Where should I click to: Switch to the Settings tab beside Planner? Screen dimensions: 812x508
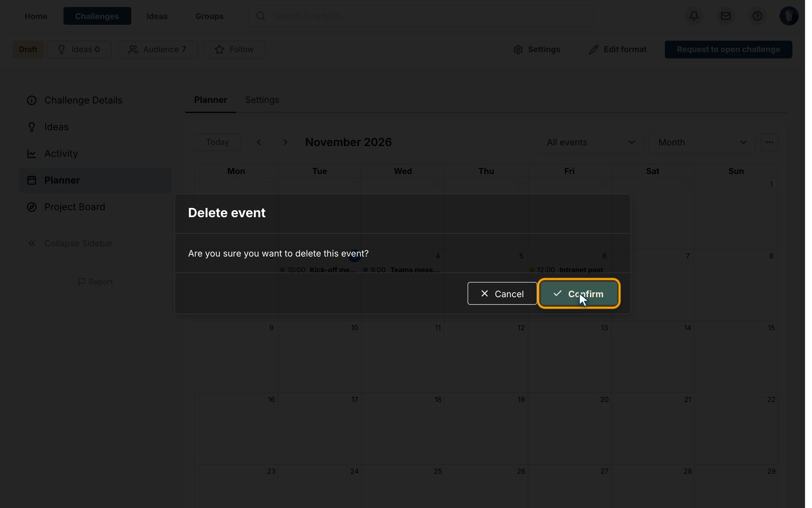click(262, 100)
